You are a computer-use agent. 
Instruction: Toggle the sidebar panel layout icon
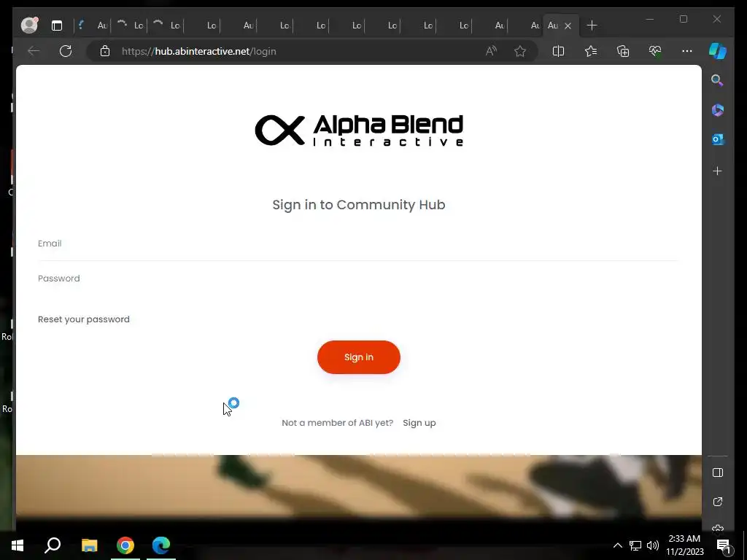(x=718, y=472)
